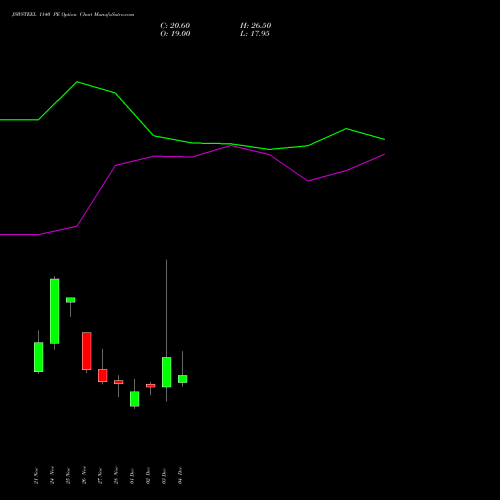The width and height of the screenshot is (500, 500).
Task: Select the 28 Nov date label
Action: (116, 476)
